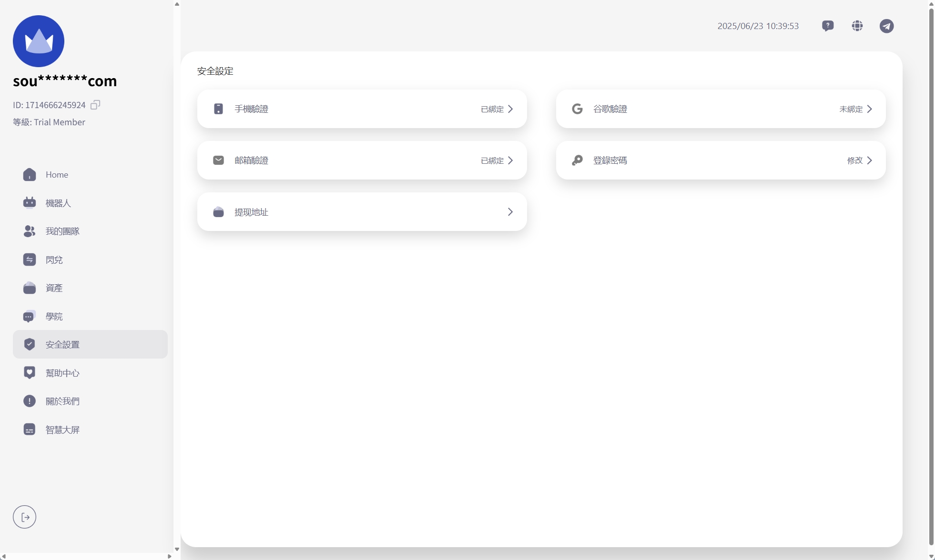Screen dimensions: 935x560
Task: Click the wallet icon beside 資產
Action: pyautogui.click(x=30, y=288)
